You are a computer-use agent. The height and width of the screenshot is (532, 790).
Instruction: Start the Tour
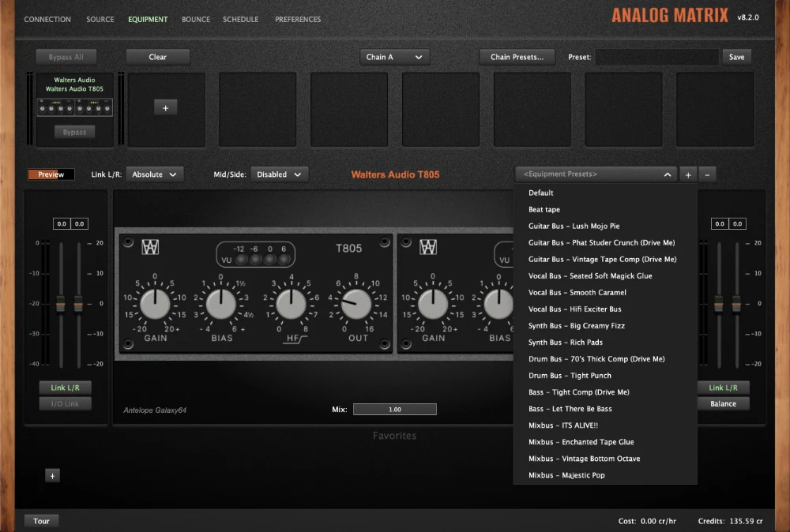[x=41, y=521]
